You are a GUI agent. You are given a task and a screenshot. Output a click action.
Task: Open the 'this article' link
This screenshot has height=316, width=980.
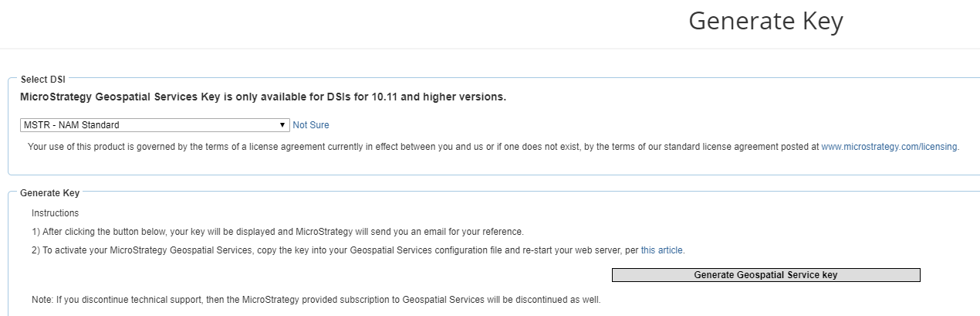[661, 250]
